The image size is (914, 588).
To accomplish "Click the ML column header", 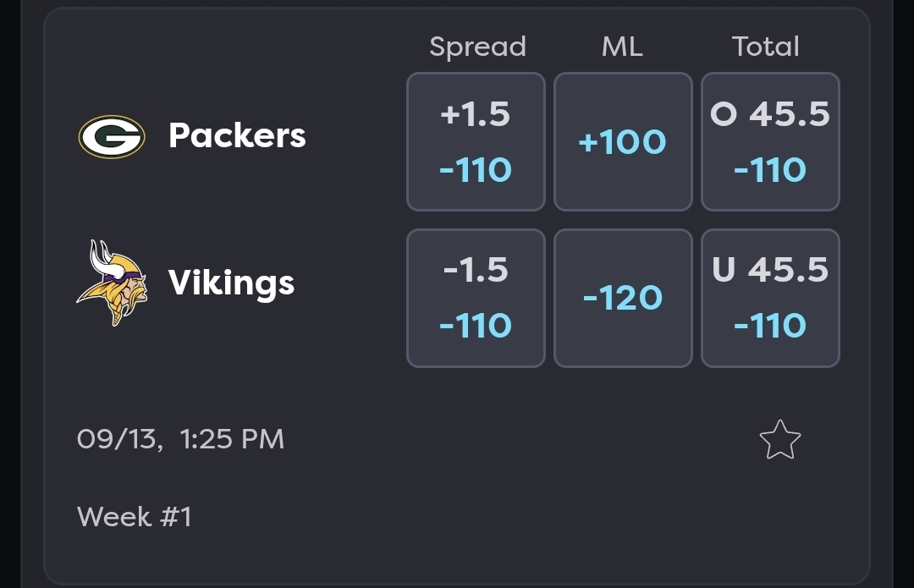I will (622, 46).
